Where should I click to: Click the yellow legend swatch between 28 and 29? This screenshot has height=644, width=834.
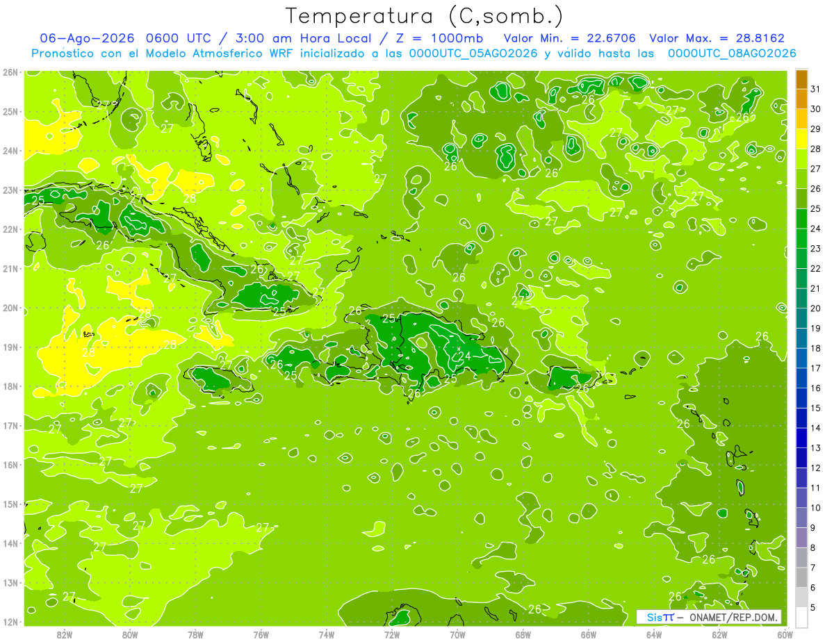pos(801,139)
